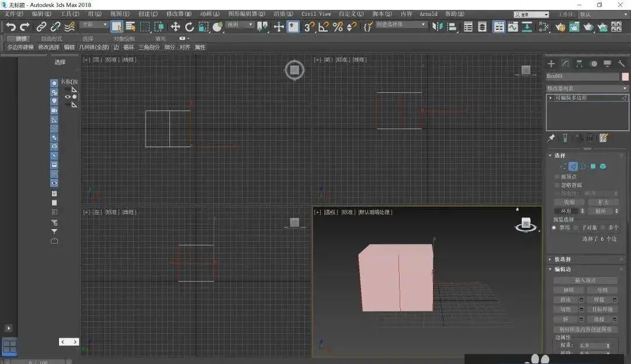Viewport: 631px width, 364px height.
Task: Select the 多个 preview selection radio button
Action: (x=603, y=228)
